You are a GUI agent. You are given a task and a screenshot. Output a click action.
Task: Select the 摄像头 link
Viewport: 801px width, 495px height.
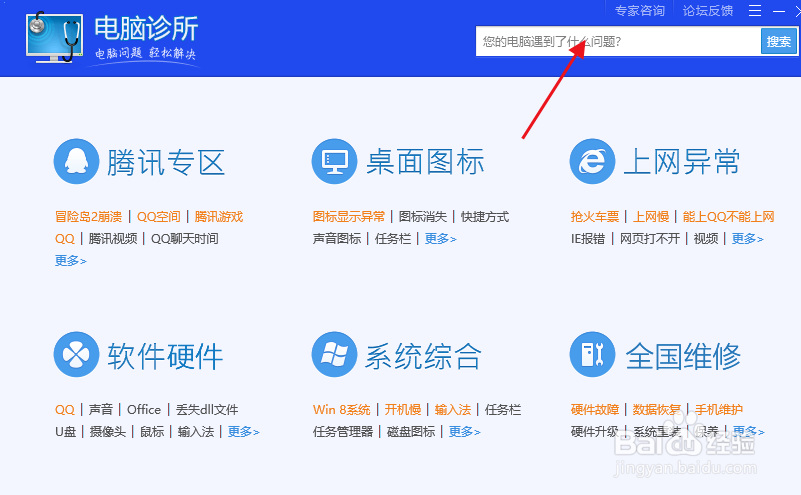108,432
